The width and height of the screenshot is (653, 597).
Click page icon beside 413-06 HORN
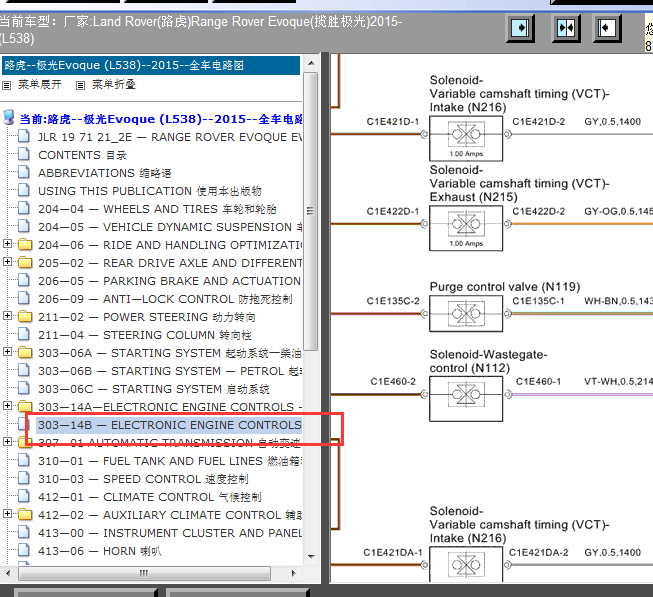24,550
